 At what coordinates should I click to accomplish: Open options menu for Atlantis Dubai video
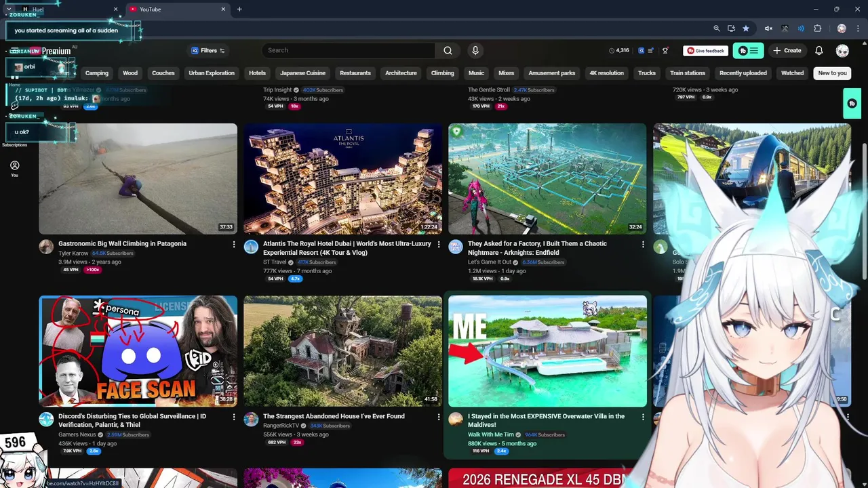[439, 244]
